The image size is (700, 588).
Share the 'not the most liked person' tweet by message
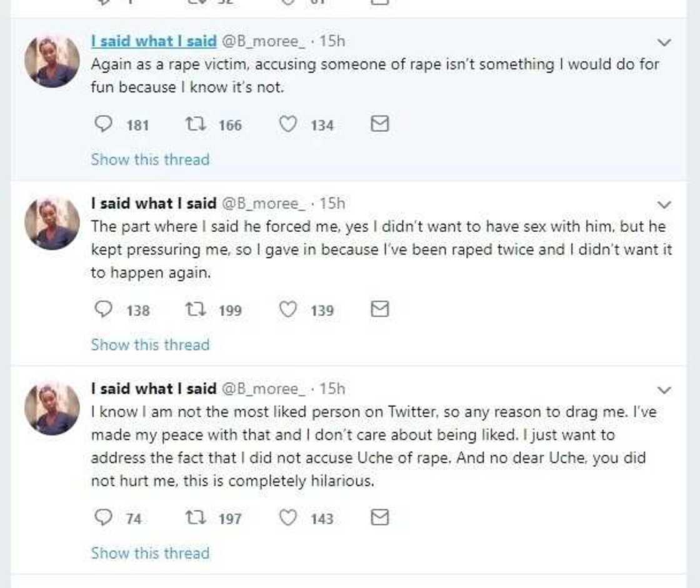pyautogui.click(x=379, y=517)
